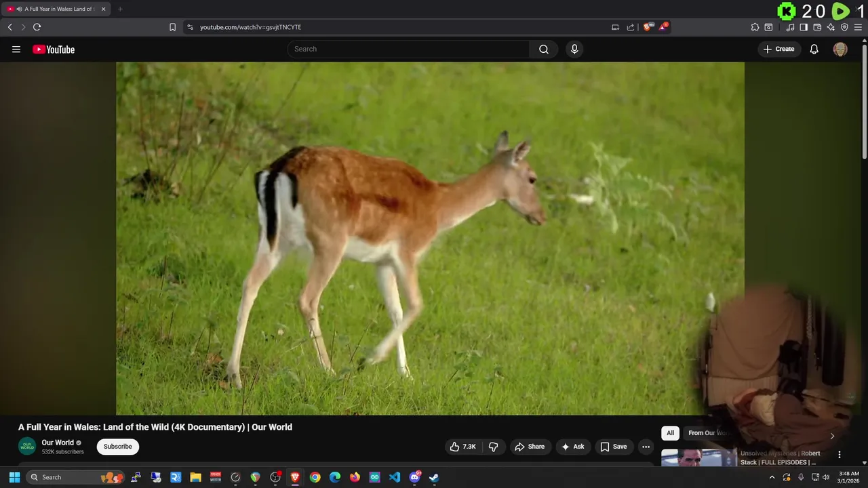Viewport: 868px width, 488px height.
Task: Open Brave VPN shield icon
Action: click(x=844, y=27)
